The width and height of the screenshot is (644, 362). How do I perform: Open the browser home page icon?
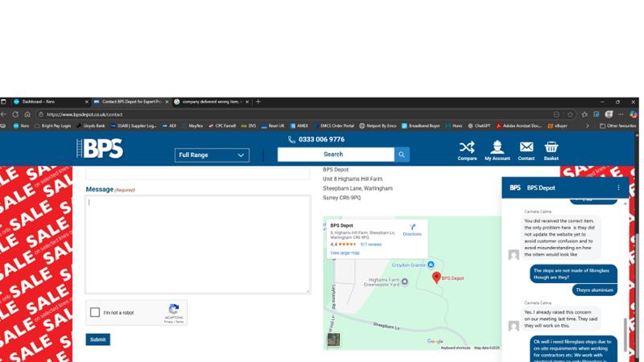pos(27,114)
